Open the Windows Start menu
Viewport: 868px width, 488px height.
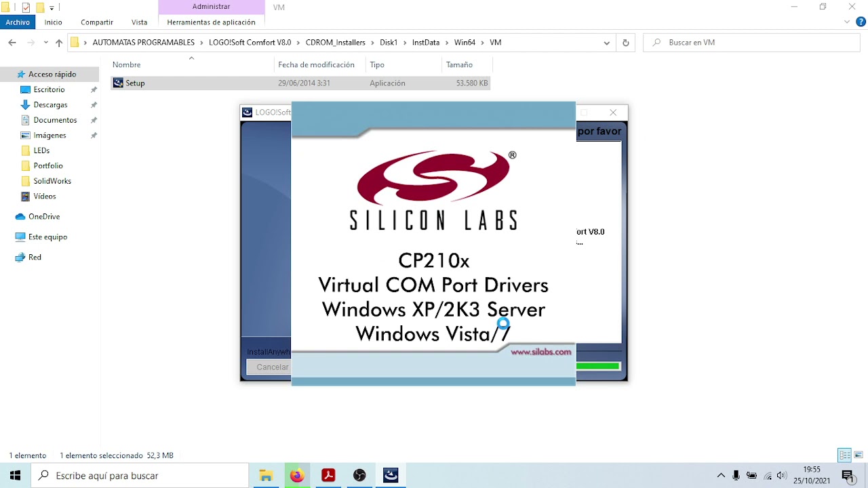[16, 476]
